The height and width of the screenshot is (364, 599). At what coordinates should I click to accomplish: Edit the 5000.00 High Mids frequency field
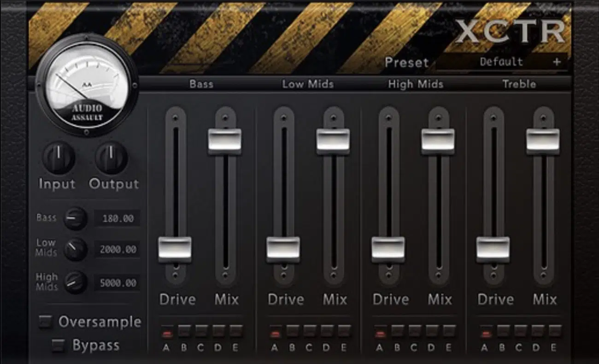click(x=117, y=282)
